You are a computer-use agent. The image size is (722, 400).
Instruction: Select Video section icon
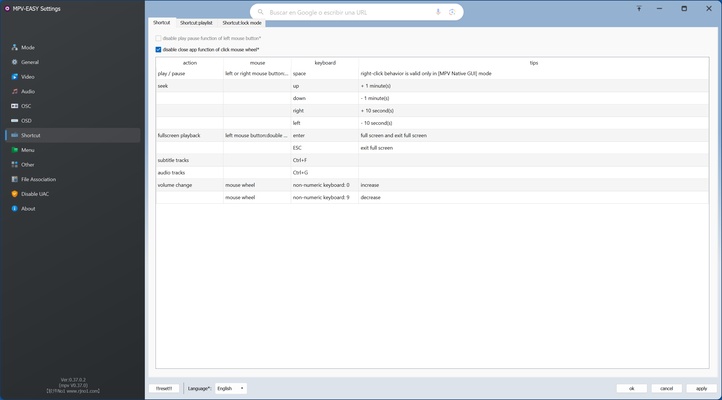click(x=14, y=77)
